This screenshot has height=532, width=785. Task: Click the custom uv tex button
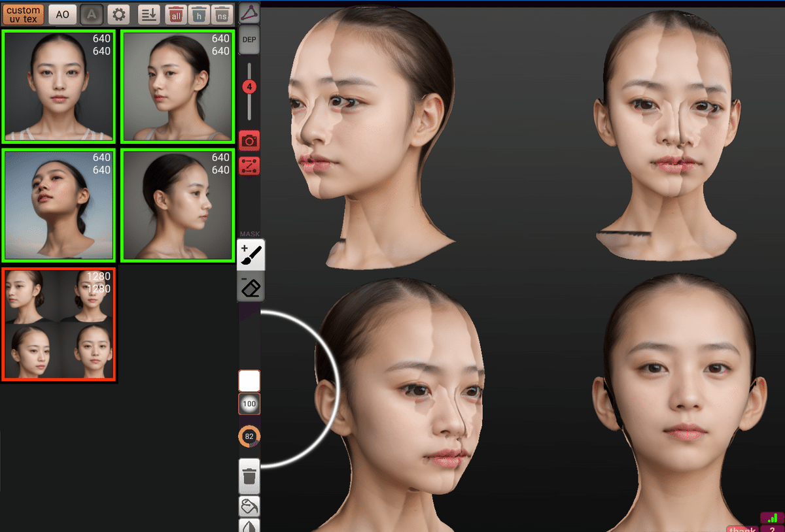[23, 14]
